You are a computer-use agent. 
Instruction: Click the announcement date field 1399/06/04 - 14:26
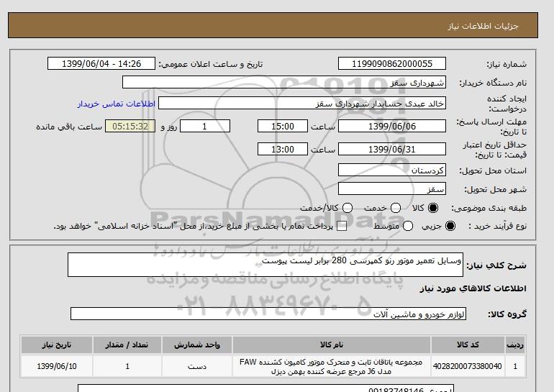pos(101,63)
